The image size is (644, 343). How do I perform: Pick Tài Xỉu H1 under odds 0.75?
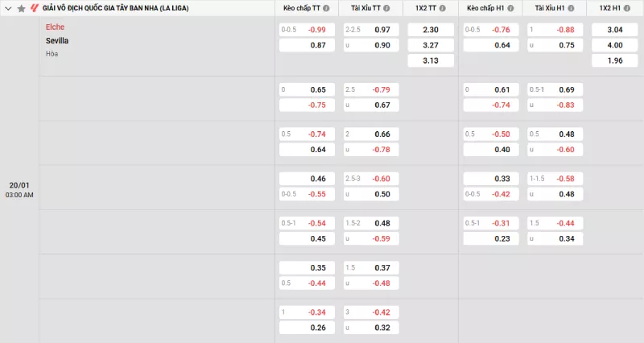pyautogui.click(x=554, y=45)
